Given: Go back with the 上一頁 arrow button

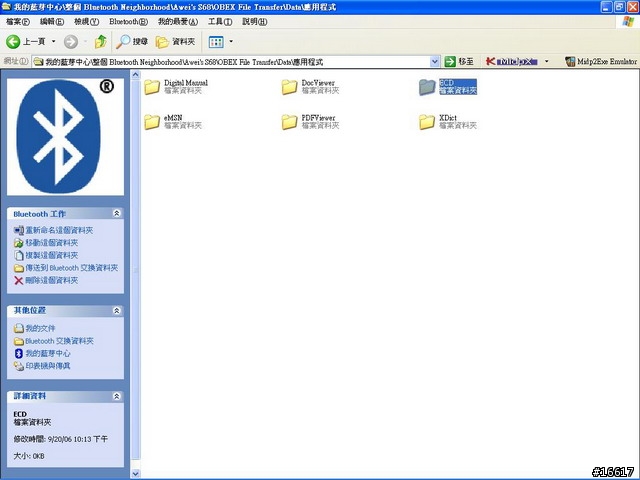Looking at the screenshot, I should coord(25,41).
